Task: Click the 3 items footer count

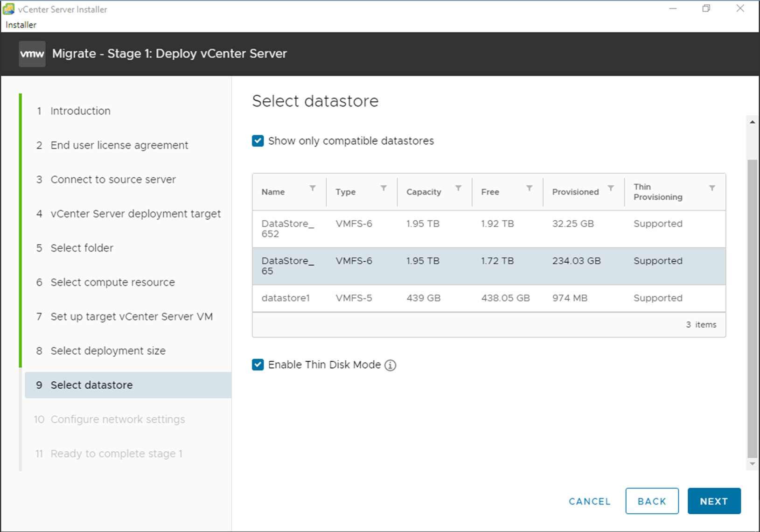Action: point(701,325)
